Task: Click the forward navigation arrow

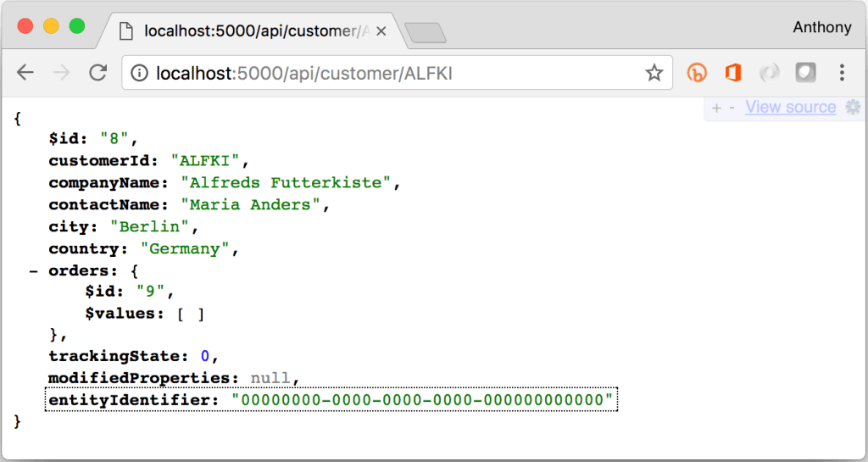Action: 61,73
